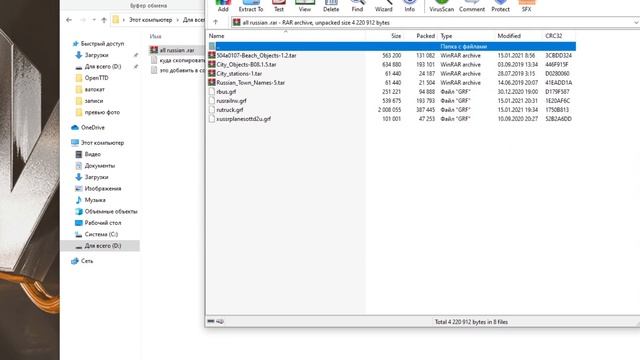Open the 'превью фото' folder

coord(102,112)
